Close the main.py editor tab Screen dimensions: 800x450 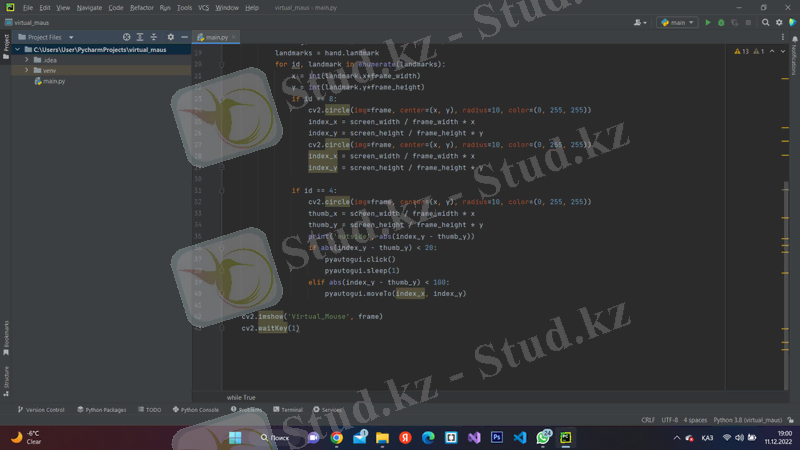point(234,37)
